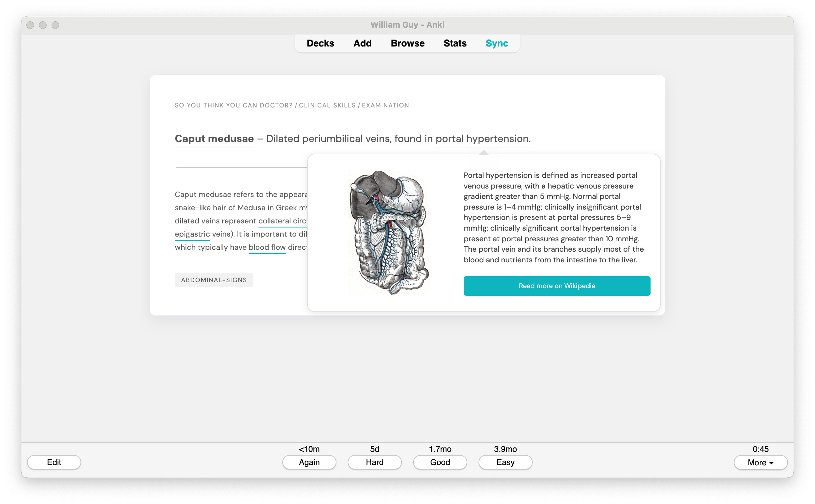
Task: Switch to the Browse view
Action: tap(407, 43)
